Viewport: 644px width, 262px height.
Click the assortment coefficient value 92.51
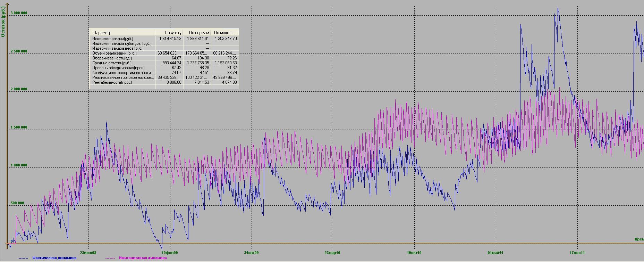pyautogui.click(x=204, y=73)
